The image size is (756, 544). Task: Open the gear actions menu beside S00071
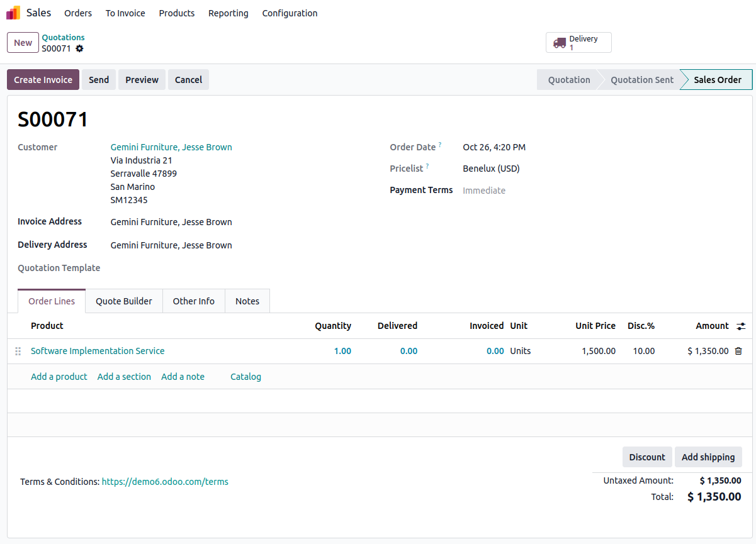point(79,48)
